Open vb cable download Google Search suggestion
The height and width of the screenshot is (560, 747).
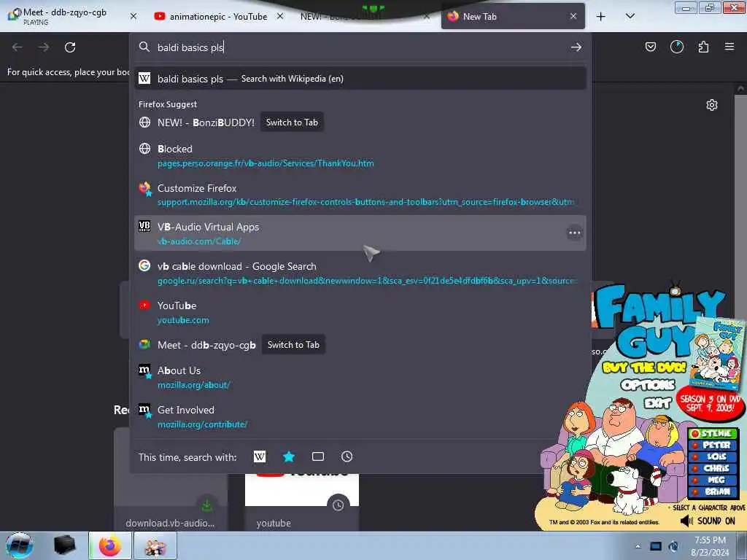point(360,273)
